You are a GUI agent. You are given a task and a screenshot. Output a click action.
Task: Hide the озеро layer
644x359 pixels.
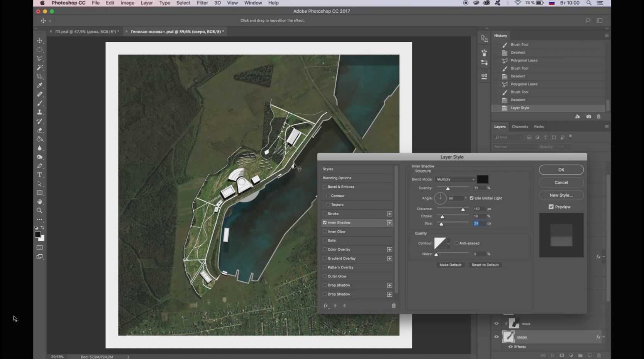click(x=497, y=337)
